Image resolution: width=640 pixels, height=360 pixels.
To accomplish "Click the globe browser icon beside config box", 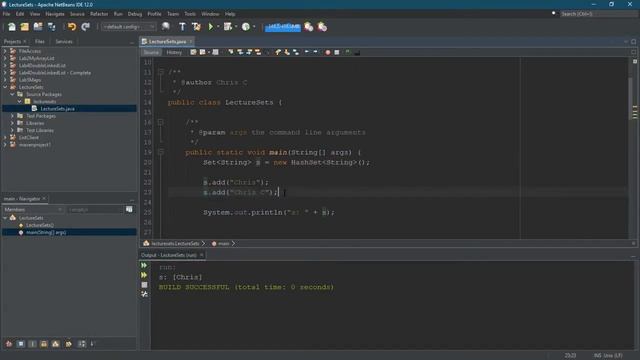I will point(165,27).
